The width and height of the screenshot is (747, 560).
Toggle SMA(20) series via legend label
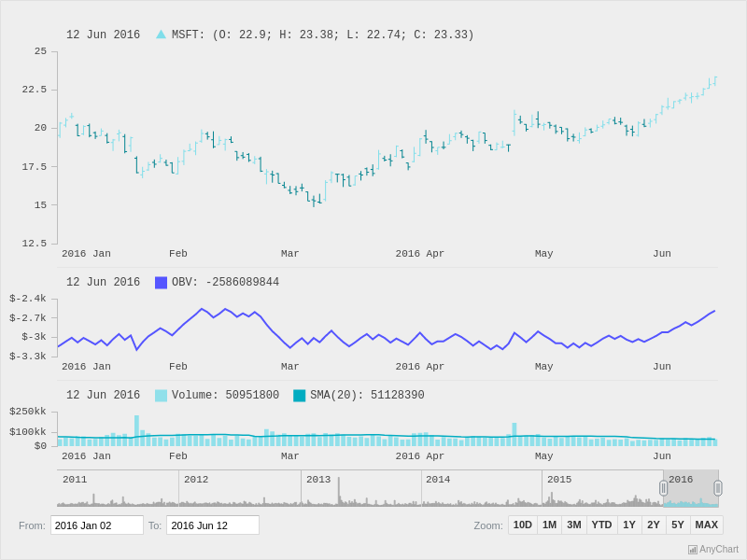pos(367,395)
